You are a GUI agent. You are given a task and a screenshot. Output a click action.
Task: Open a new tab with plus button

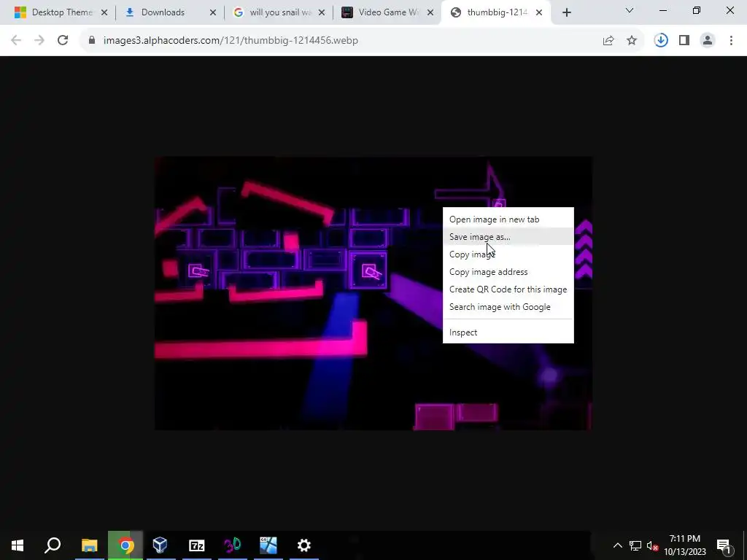click(x=566, y=13)
